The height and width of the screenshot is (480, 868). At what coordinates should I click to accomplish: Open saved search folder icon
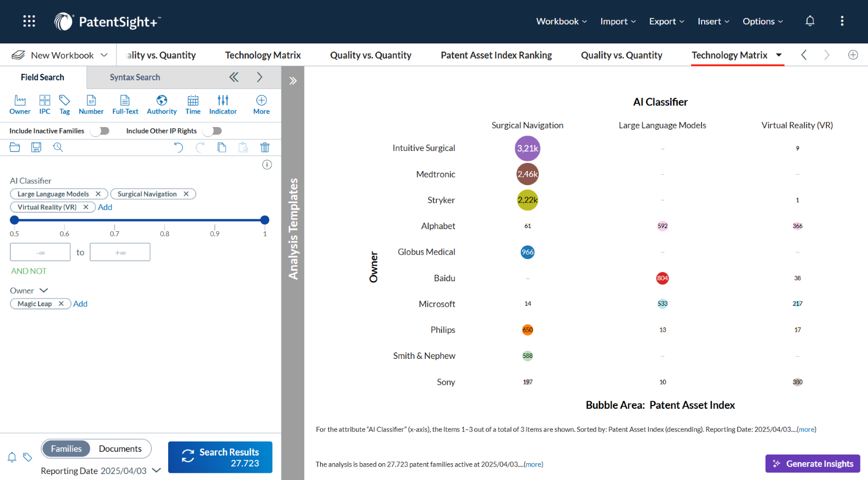point(15,147)
